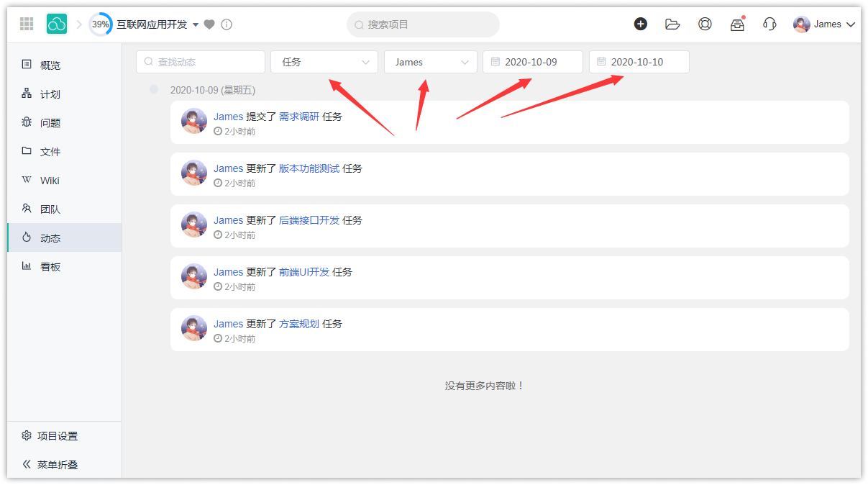Image resolution: width=868 pixels, height=485 pixels.
Task: Expand the 互联网应用开发 project dropdown arrow
Action: 196,24
